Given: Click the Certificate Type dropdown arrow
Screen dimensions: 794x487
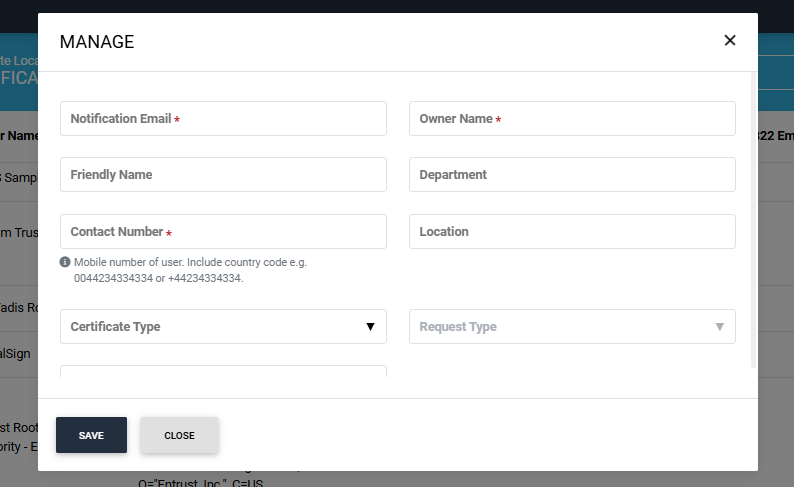Looking at the screenshot, I should 370,327.
